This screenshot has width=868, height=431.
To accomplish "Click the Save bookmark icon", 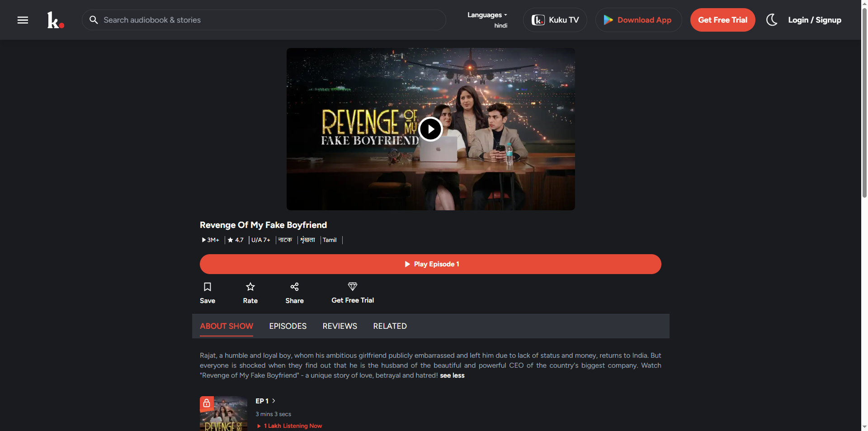I will pyautogui.click(x=208, y=287).
